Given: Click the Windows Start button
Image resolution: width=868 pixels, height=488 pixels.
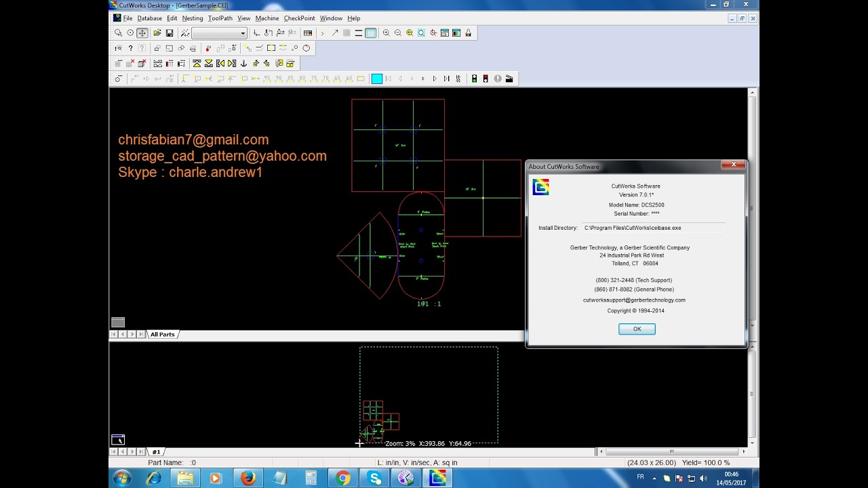Looking at the screenshot, I should pyautogui.click(x=122, y=479).
